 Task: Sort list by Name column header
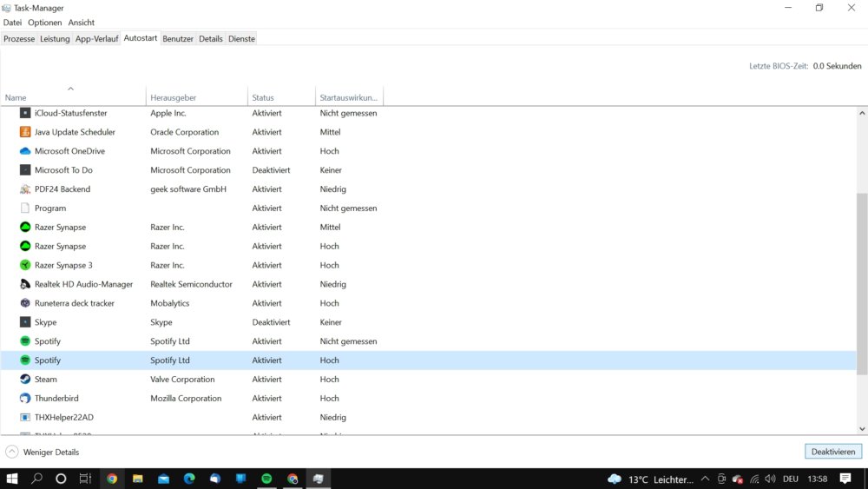pos(73,97)
